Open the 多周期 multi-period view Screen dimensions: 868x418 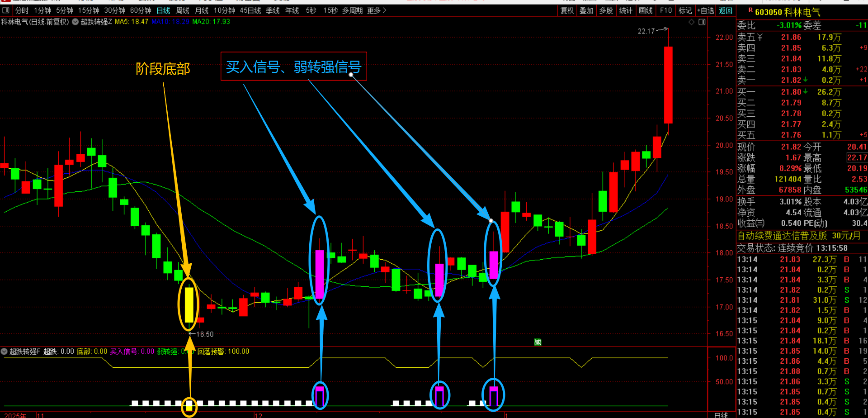pos(352,10)
